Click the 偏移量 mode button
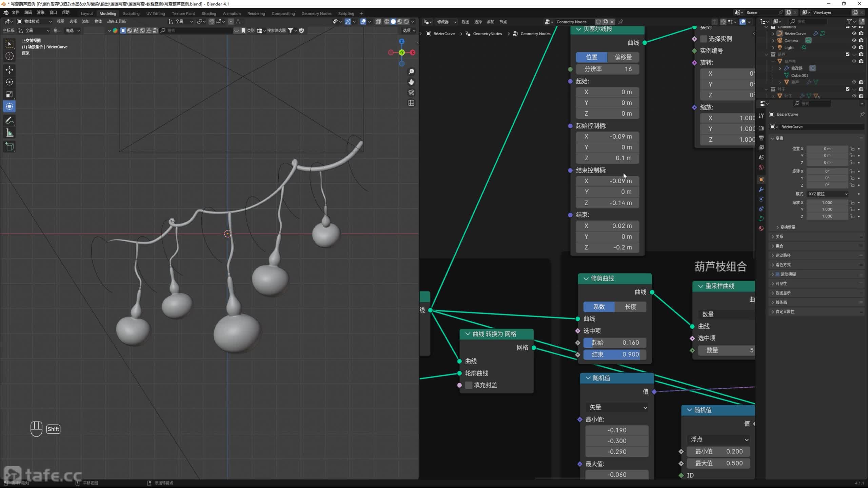The width and height of the screenshot is (868, 488). (623, 57)
